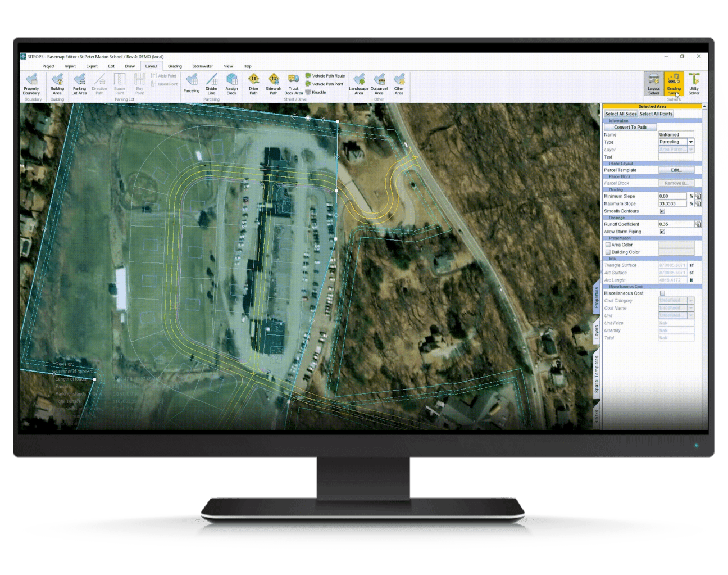Click the Parcel Template Edit button
The image size is (728, 575).
[x=676, y=170]
